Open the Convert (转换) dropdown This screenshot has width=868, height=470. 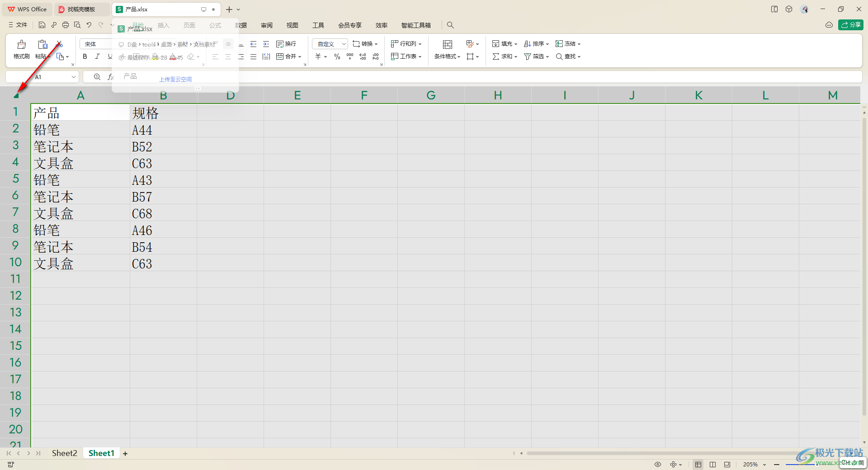365,44
